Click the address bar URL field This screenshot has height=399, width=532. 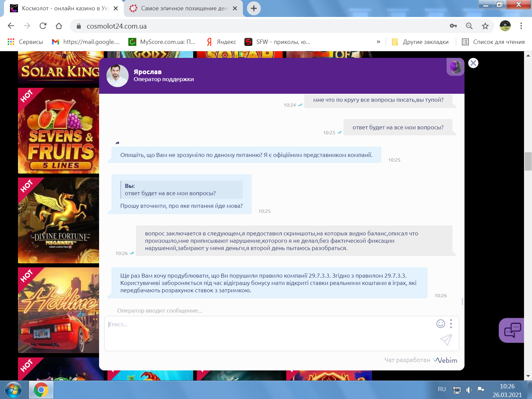[x=259, y=26]
